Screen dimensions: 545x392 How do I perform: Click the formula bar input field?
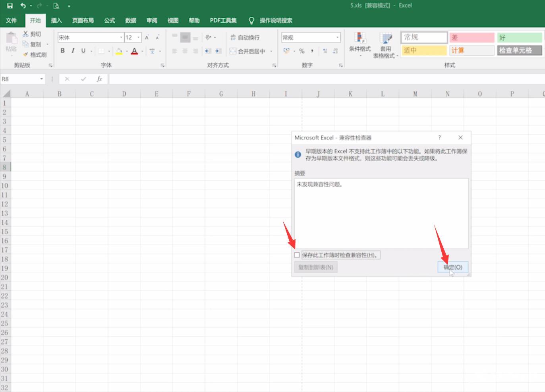point(327,79)
